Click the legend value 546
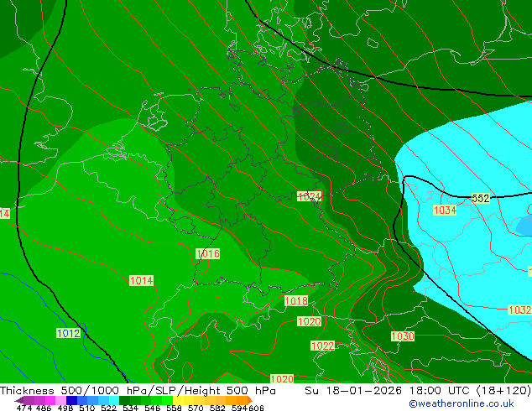Image resolution: width=532 pixels, height=411 pixels. [x=153, y=408]
